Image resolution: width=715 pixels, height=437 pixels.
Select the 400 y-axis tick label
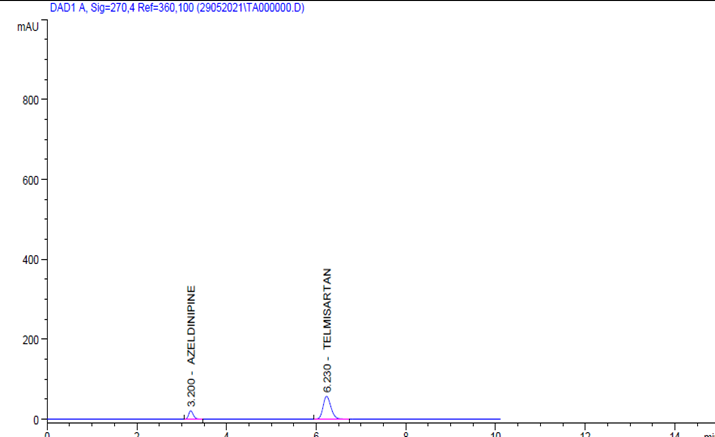coord(31,260)
